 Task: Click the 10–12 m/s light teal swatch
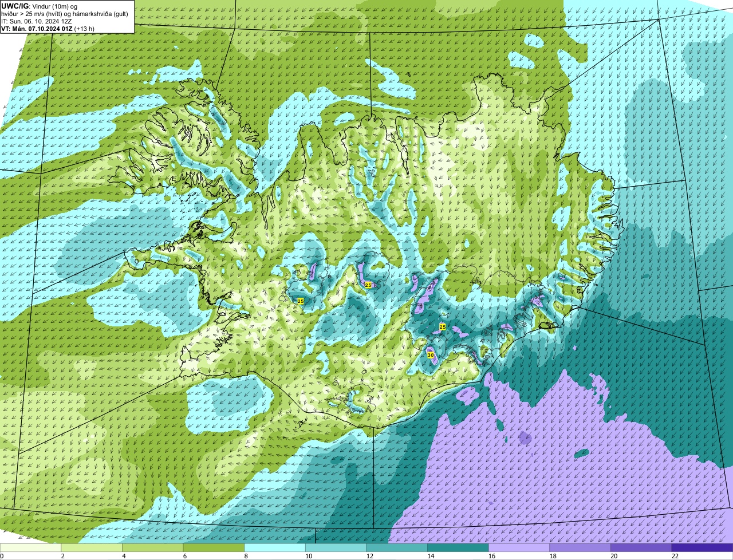point(336,547)
